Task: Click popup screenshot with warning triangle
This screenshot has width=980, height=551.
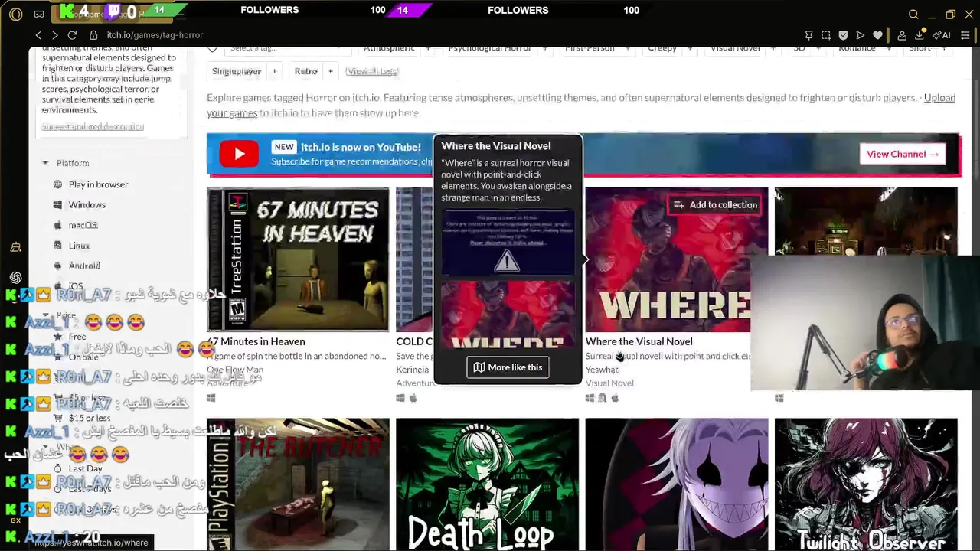Action: point(507,242)
